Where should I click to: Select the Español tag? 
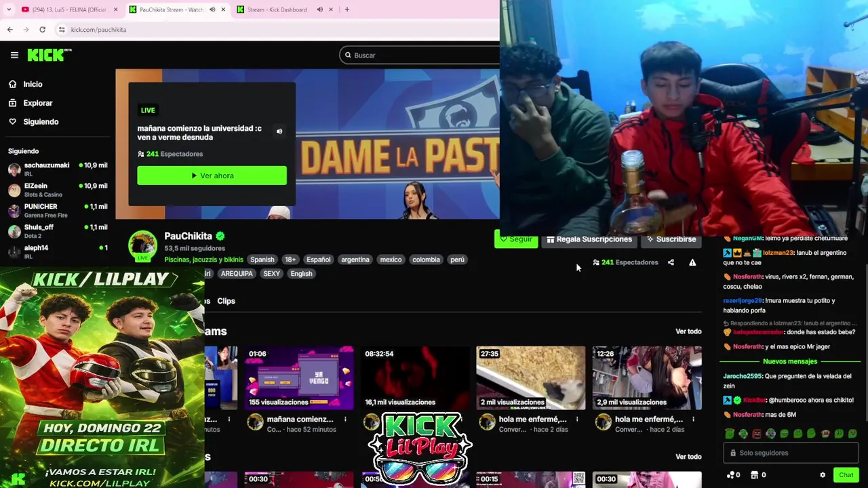pos(318,260)
